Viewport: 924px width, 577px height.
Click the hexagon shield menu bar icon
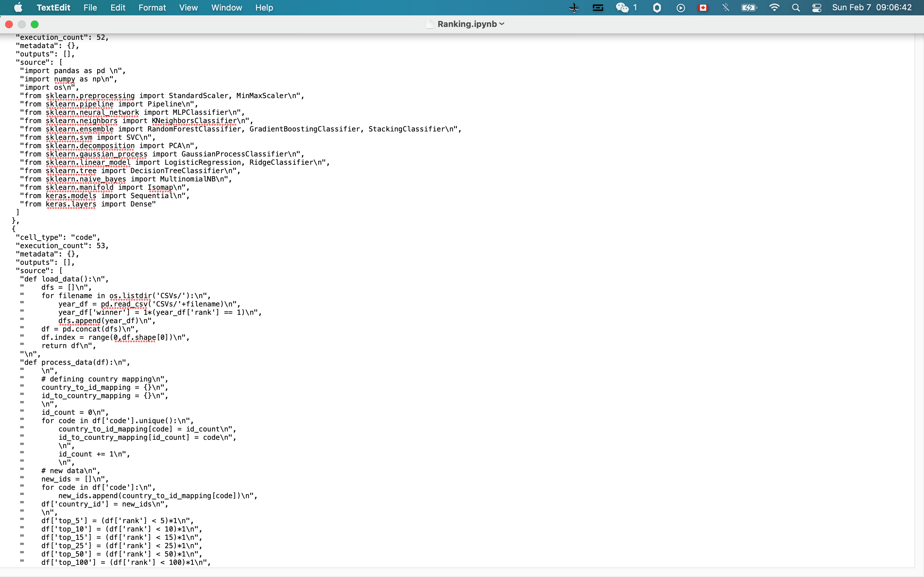tap(657, 8)
